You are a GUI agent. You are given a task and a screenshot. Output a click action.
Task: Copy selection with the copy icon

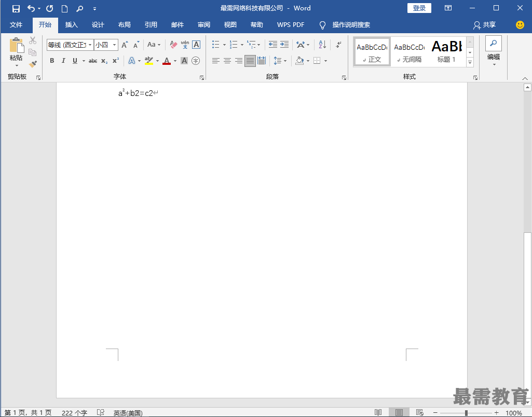coord(33,52)
